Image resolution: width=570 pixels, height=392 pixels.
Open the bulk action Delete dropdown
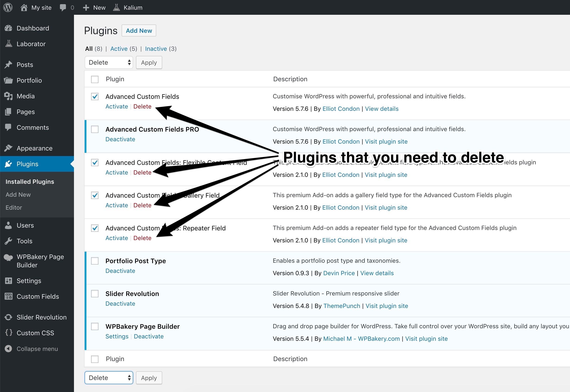point(109,62)
